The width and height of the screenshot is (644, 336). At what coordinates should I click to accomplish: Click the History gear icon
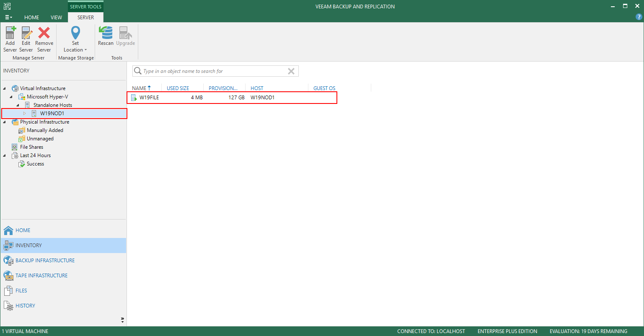click(x=8, y=306)
